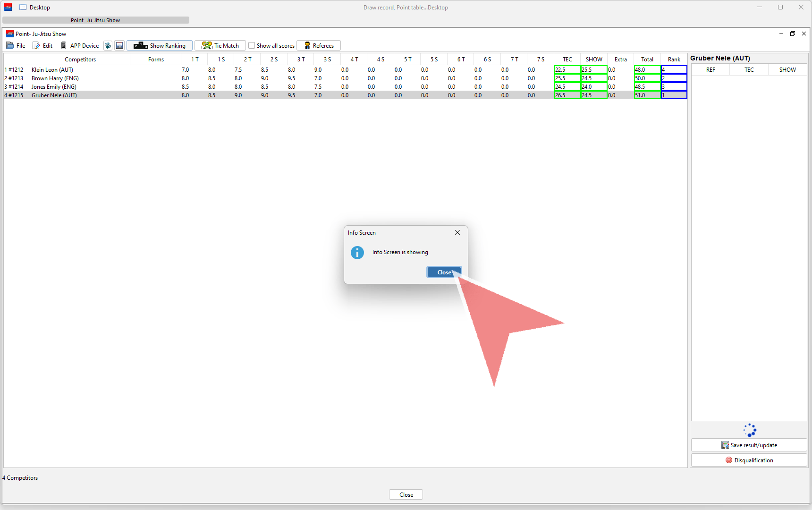
Task: Click the refresh icon in the toolbar
Action: (108, 46)
